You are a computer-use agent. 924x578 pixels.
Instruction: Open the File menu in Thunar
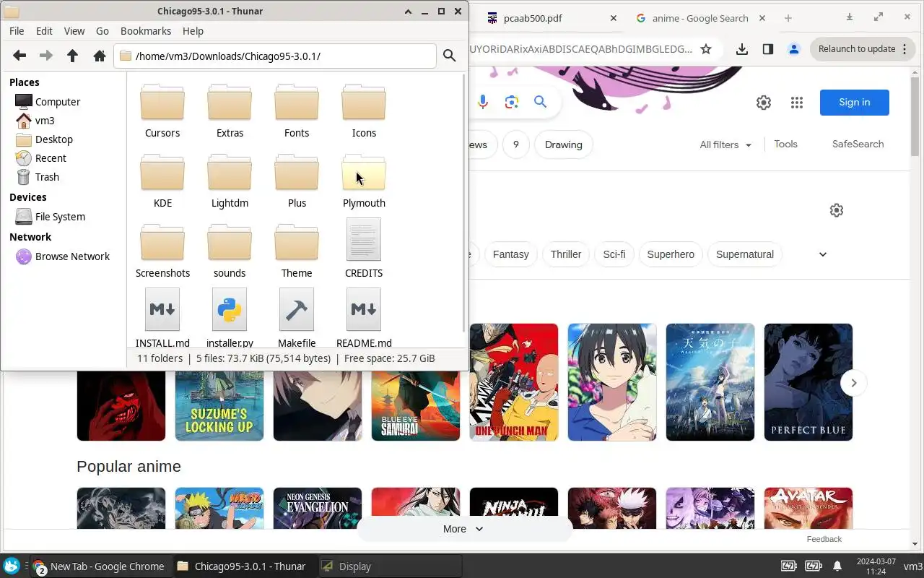pyautogui.click(x=17, y=31)
